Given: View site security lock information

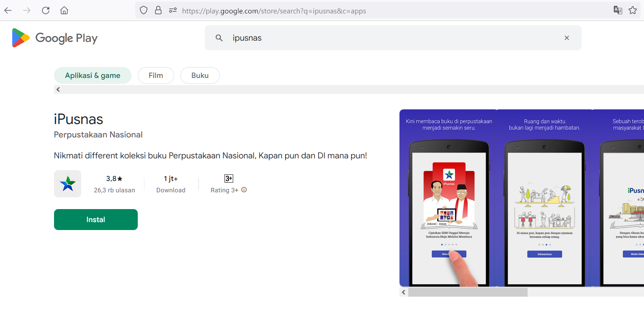Looking at the screenshot, I should point(158,10).
